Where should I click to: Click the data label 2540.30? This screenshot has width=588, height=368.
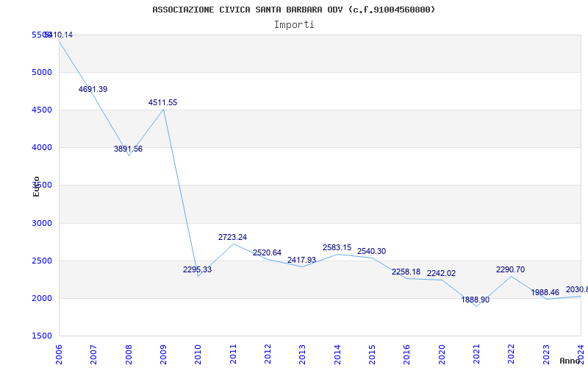click(372, 251)
